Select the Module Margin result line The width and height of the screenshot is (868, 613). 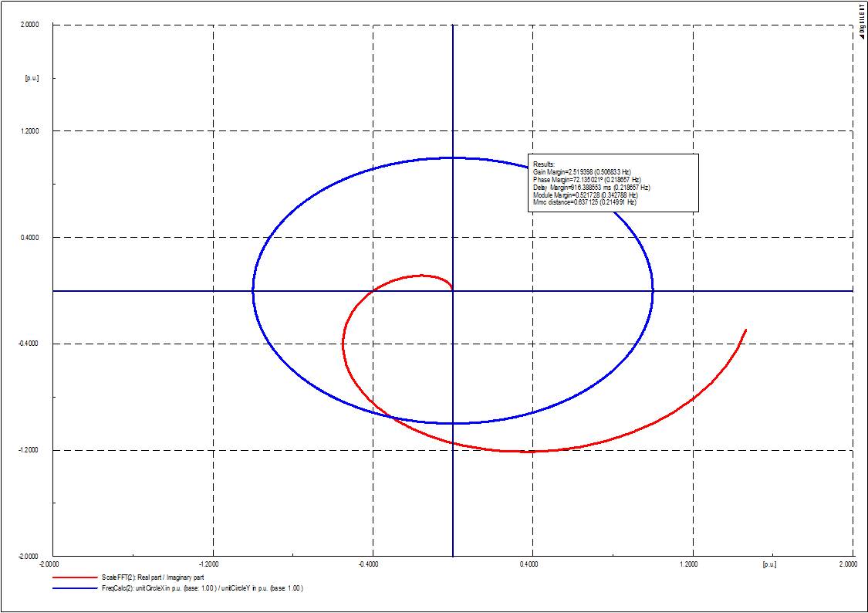tap(585, 195)
